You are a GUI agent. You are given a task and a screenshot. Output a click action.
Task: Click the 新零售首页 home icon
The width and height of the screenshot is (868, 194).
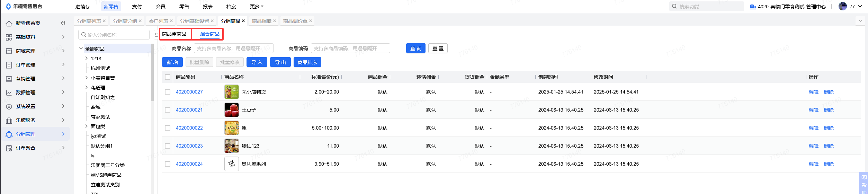click(x=9, y=23)
